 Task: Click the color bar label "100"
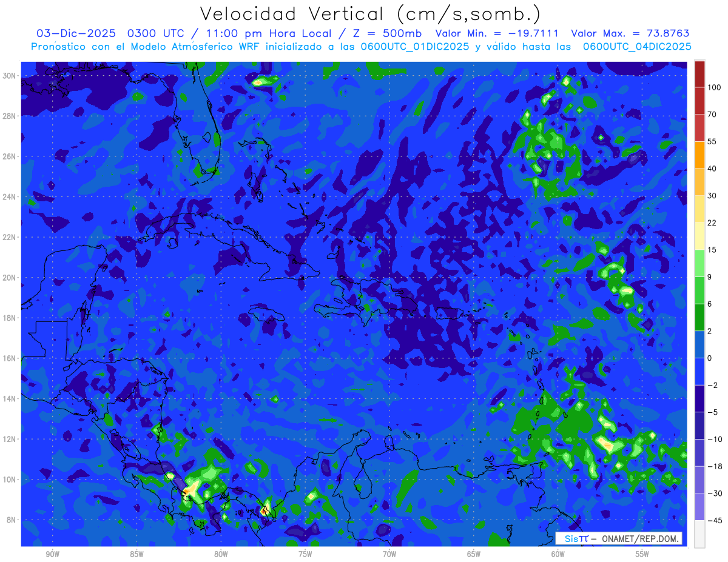click(714, 87)
